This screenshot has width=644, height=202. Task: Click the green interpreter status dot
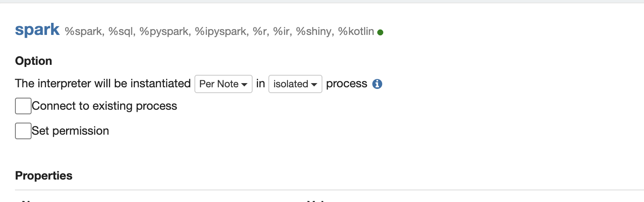(x=380, y=32)
